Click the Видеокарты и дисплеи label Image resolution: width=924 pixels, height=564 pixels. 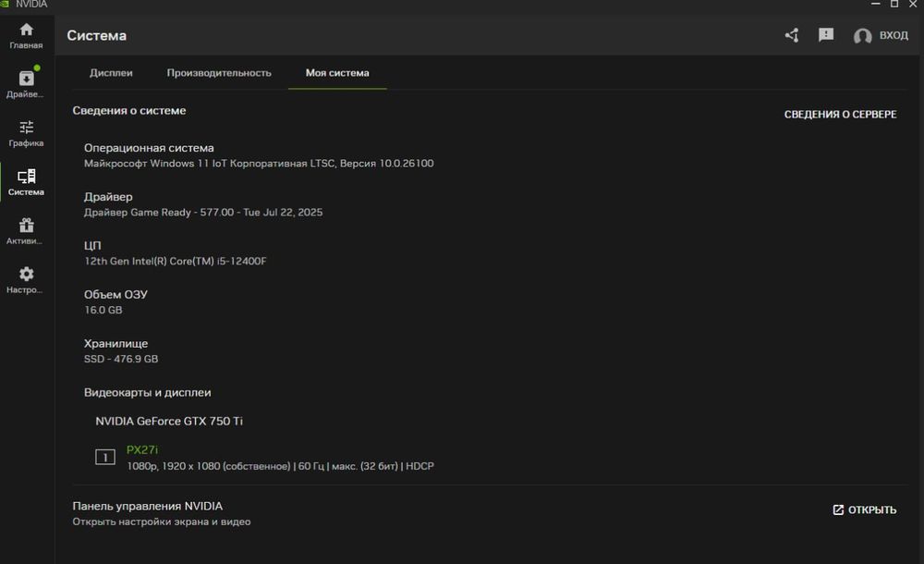coord(147,392)
